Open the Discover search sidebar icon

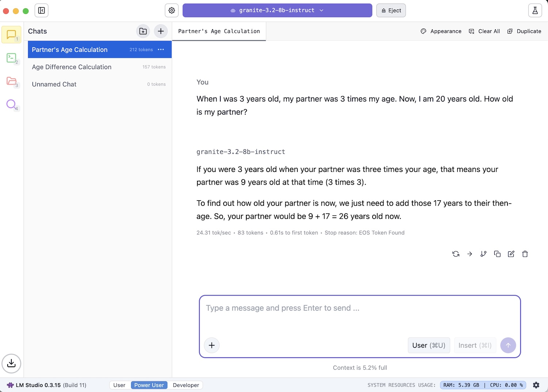tap(12, 104)
